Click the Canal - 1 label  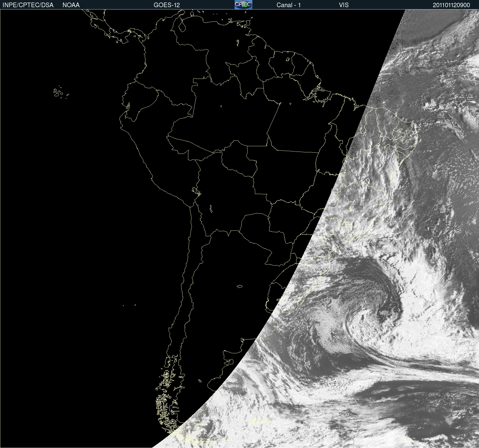pyautogui.click(x=288, y=5)
